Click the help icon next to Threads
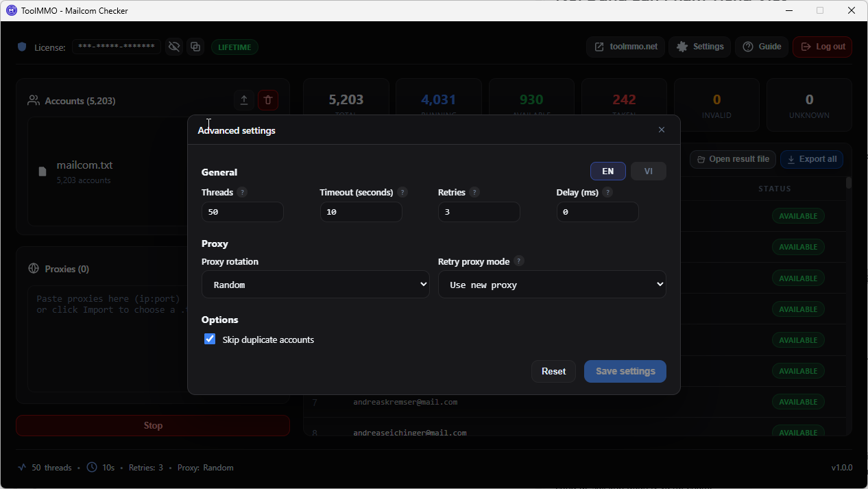The width and height of the screenshot is (868, 489). [x=242, y=193]
